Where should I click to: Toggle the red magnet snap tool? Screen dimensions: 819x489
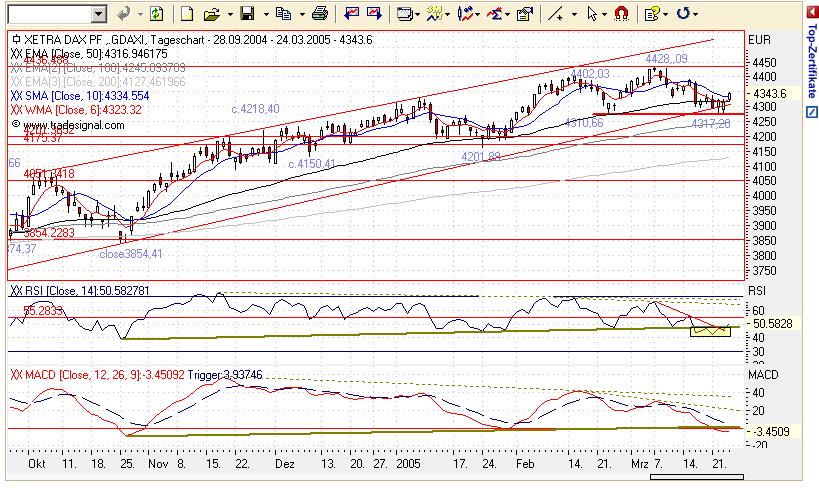point(621,14)
